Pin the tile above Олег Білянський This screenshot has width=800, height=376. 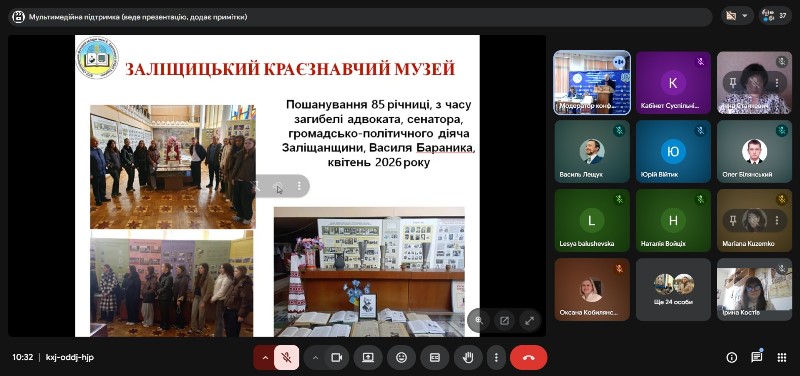[x=733, y=82]
